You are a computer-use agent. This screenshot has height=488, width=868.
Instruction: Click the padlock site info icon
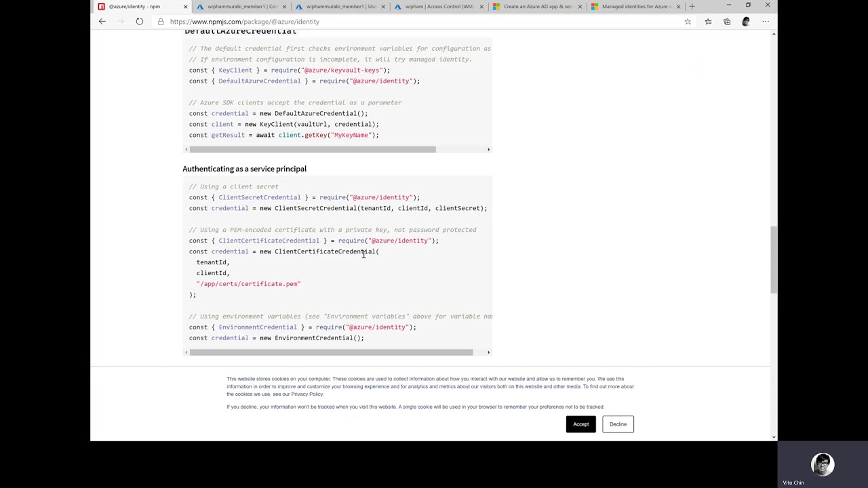[x=161, y=22]
